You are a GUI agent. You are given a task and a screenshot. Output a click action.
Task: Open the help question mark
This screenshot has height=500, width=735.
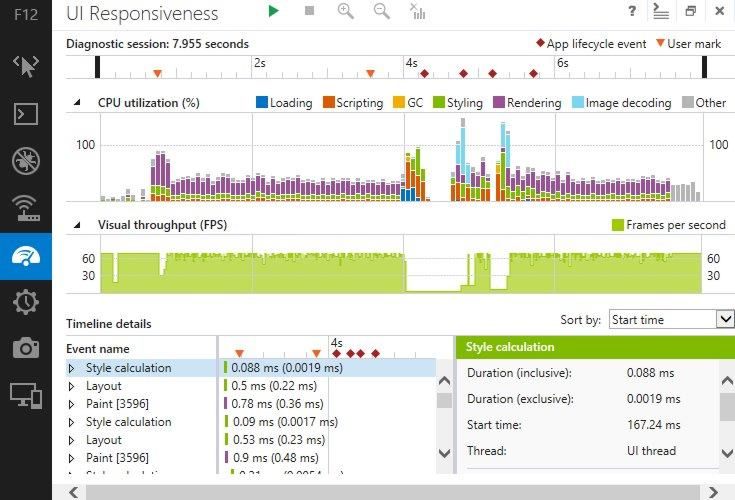[632, 11]
